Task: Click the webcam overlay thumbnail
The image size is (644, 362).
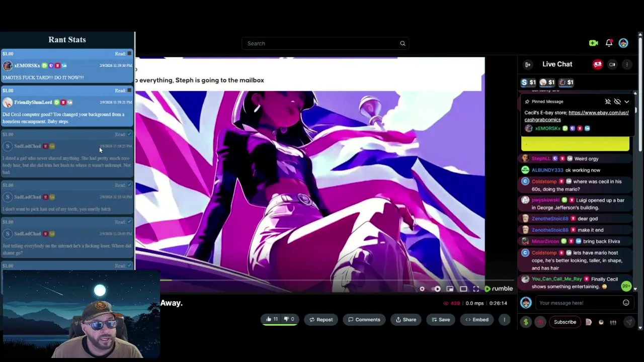Action: [80, 314]
